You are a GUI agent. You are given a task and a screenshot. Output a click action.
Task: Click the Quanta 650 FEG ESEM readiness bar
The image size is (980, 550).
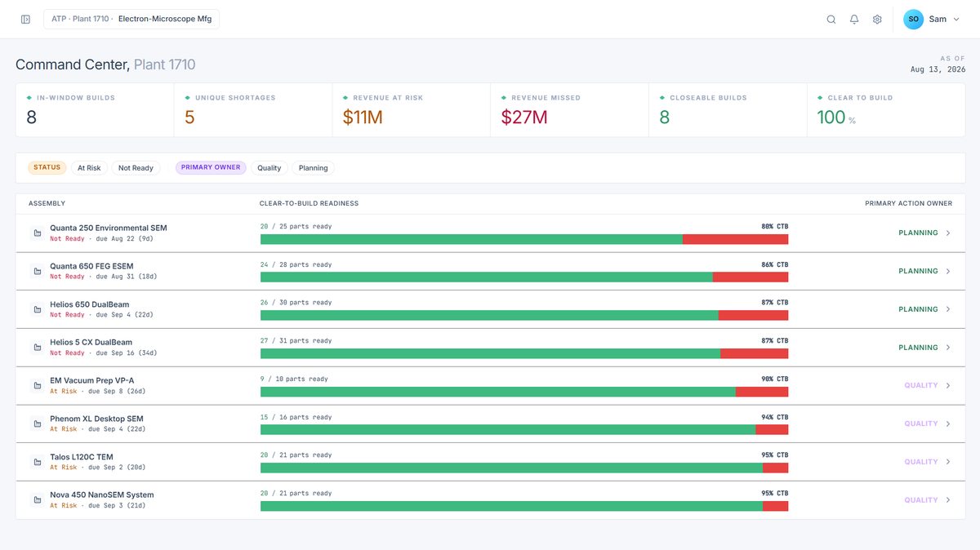pos(524,277)
